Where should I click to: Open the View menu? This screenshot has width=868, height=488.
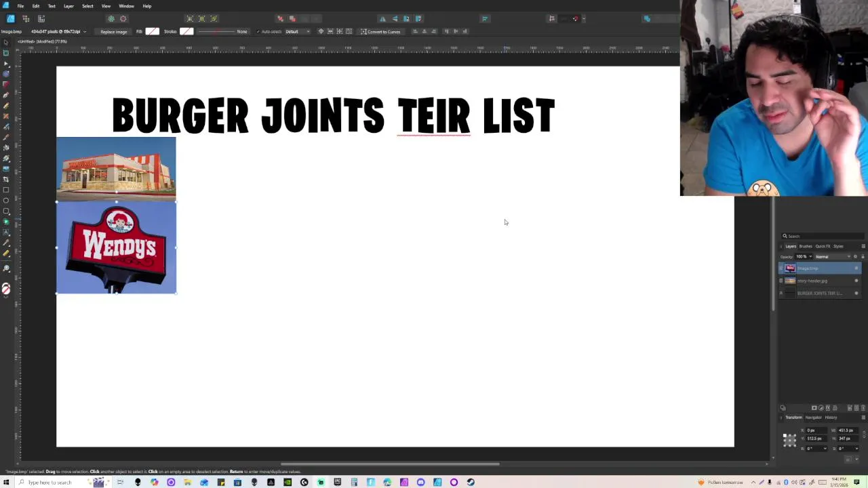click(106, 6)
